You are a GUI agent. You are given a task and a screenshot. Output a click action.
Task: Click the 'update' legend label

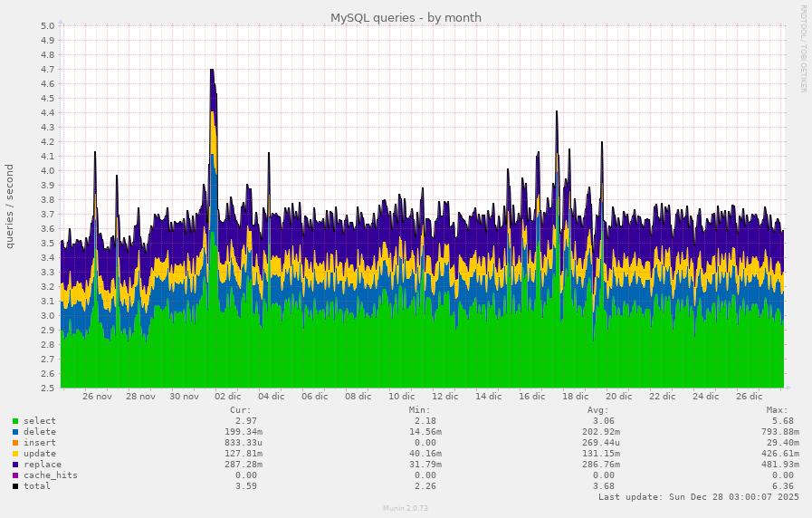point(39,454)
